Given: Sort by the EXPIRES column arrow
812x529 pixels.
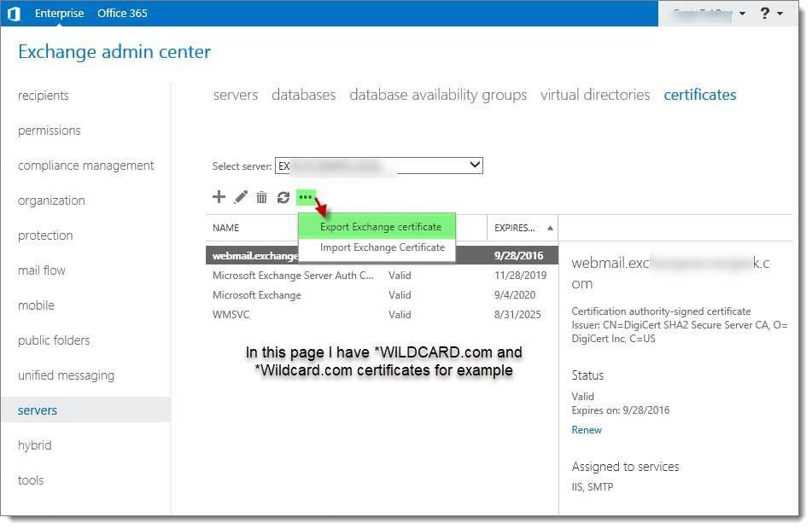Looking at the screenshot, I should tap(549, 228).
